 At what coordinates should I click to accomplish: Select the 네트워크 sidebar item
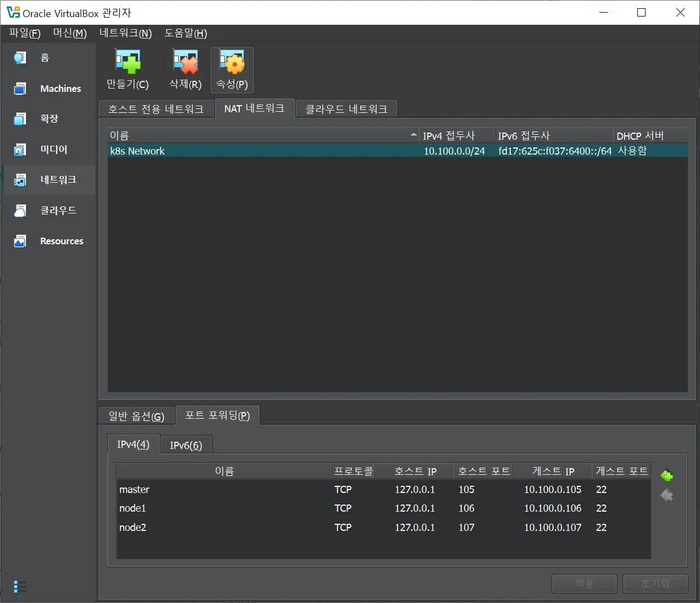(x=48, y=180)
